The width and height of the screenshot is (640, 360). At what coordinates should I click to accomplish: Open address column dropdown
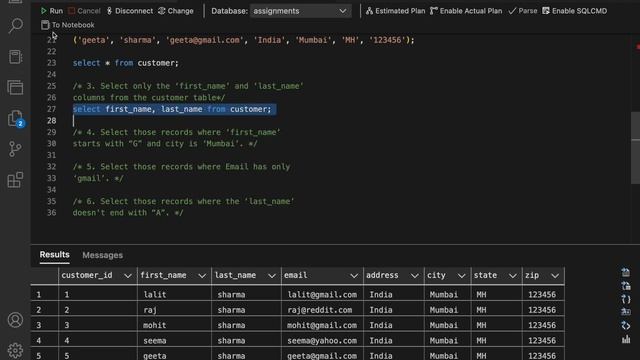tap(415, 276)
